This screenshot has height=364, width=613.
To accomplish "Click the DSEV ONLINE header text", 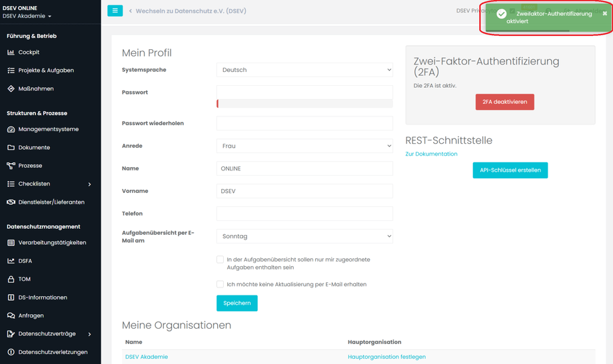I will pyautogui.click(x=20, y=8).
